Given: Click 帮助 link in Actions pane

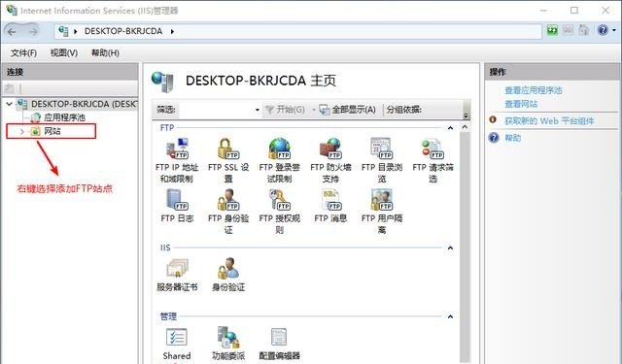Looking at the screenshot, I should click(x=512, y=138).
